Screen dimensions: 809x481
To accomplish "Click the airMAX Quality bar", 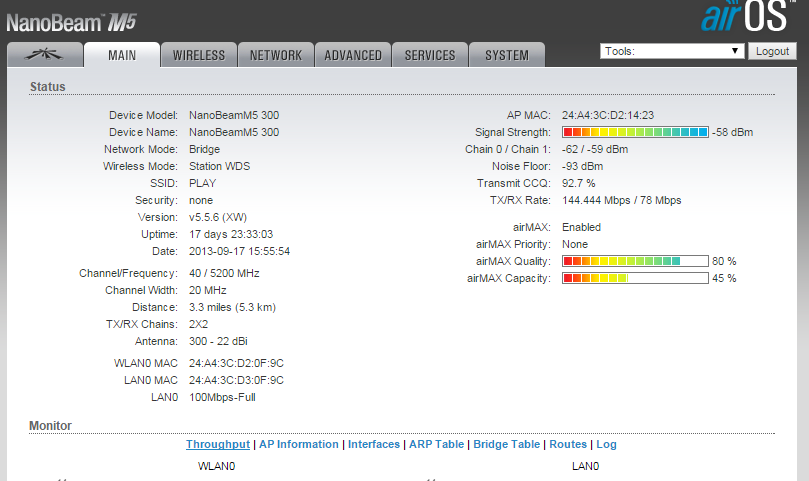I will (635, 261).
